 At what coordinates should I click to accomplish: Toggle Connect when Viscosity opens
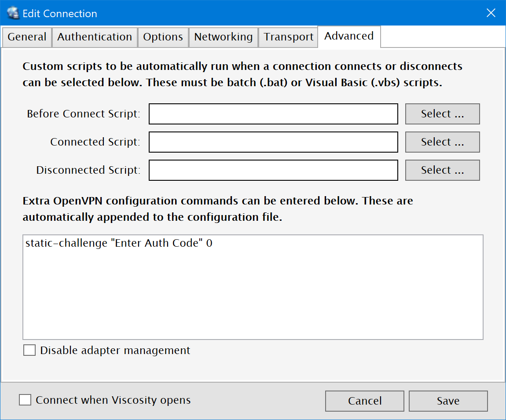click(26, 400)
